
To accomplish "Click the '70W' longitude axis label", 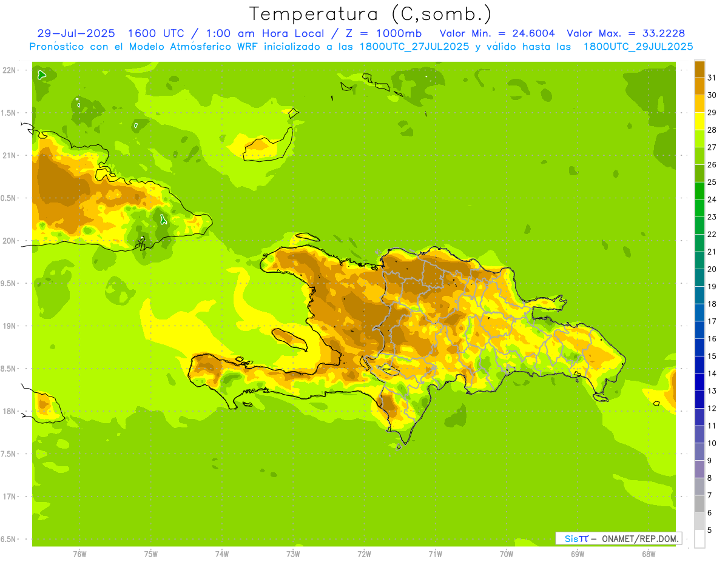I will tap(506, 554).
